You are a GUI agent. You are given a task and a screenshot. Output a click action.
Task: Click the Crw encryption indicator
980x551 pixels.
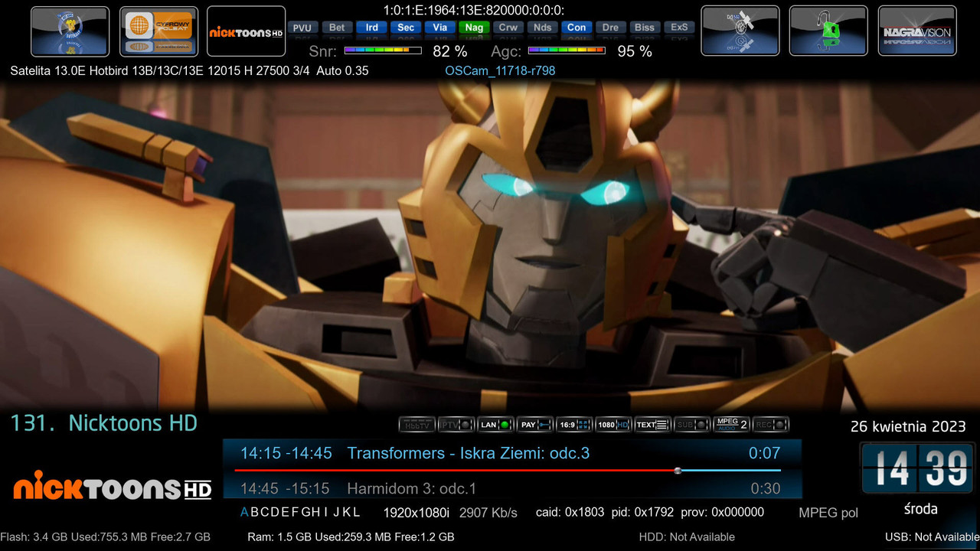click(508, 28)
